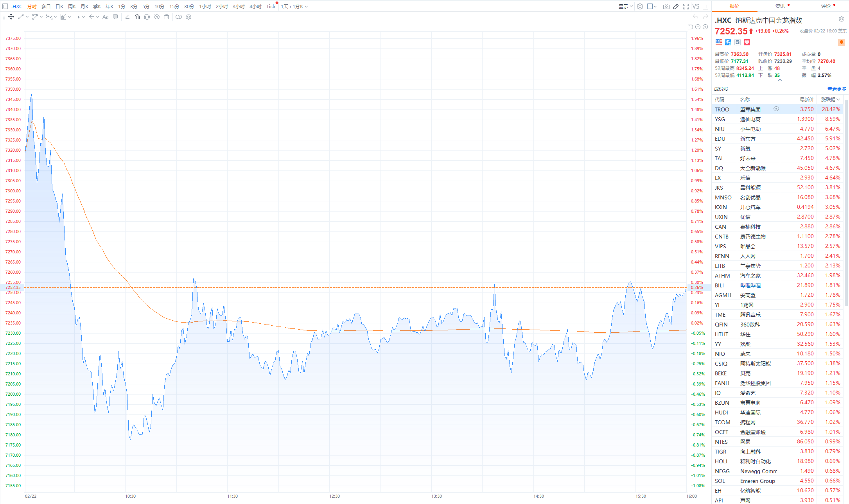The width and height of the screenshot is (849, 504).
Task: Open the 显示 display dropdown
Action: click(x=625, y=6)
